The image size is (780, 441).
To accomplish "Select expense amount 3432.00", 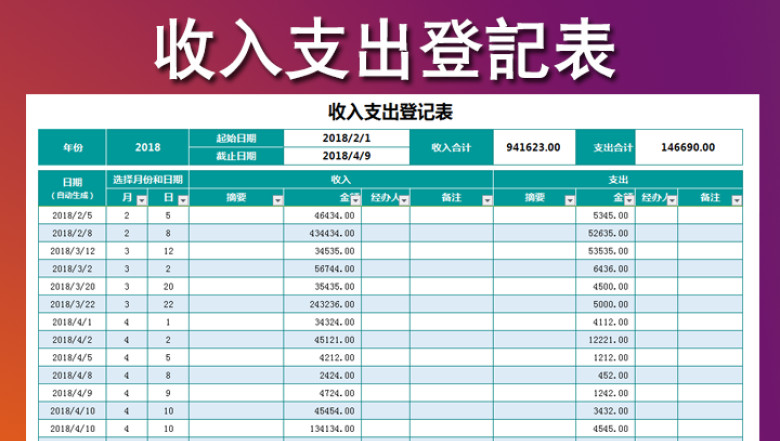I will [605, 411].
